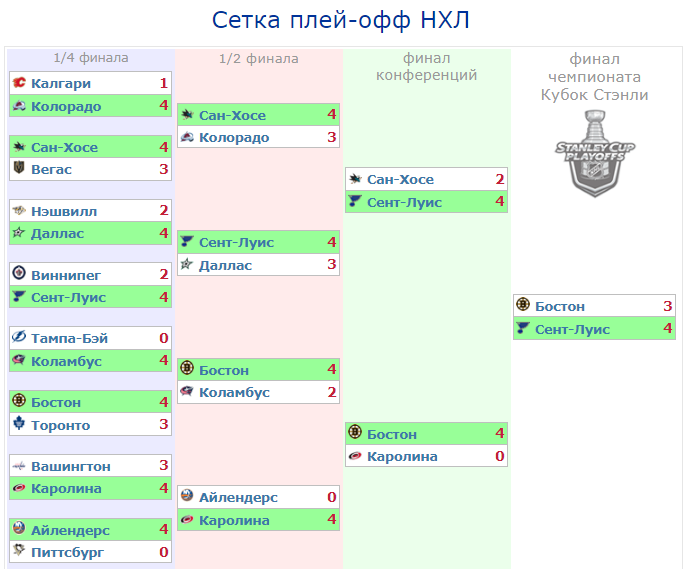Open the Тампа-Бэй team link

tap(69, 338)
